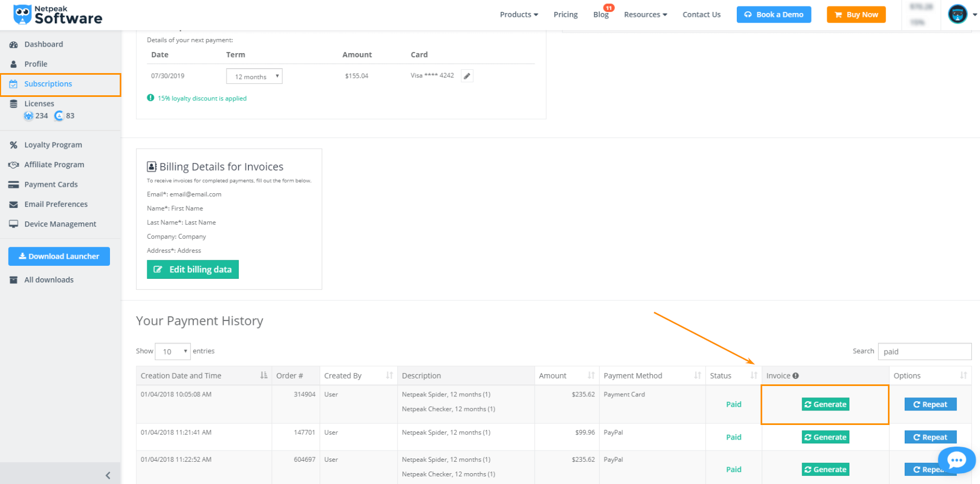Click the Subscriptions calendar icon

[14, 84]
